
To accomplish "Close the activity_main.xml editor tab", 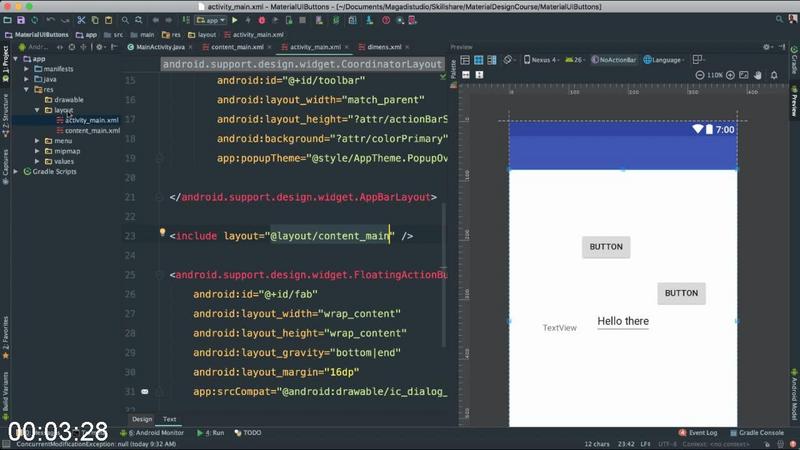I will pyautogui.click(x=346, y=47).
